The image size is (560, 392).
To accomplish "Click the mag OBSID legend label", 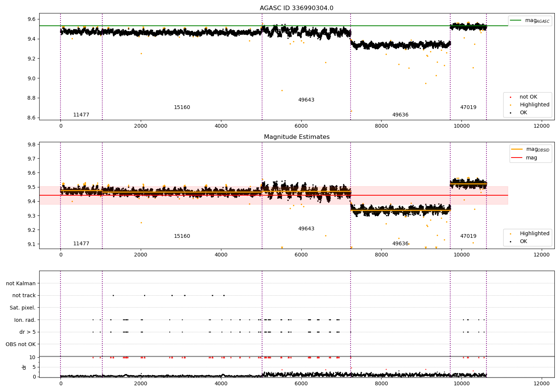I will coord(538,149).
